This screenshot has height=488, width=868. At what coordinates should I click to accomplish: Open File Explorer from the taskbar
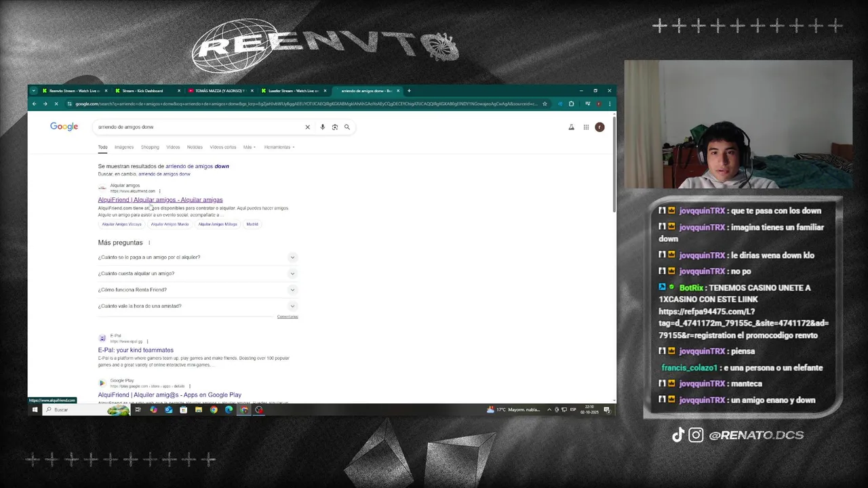pos(198,409)
